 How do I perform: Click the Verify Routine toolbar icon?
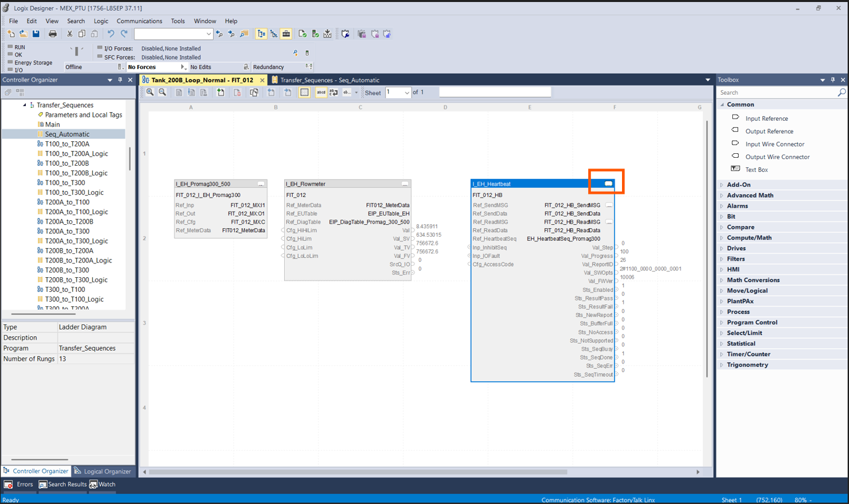(303, 34)
